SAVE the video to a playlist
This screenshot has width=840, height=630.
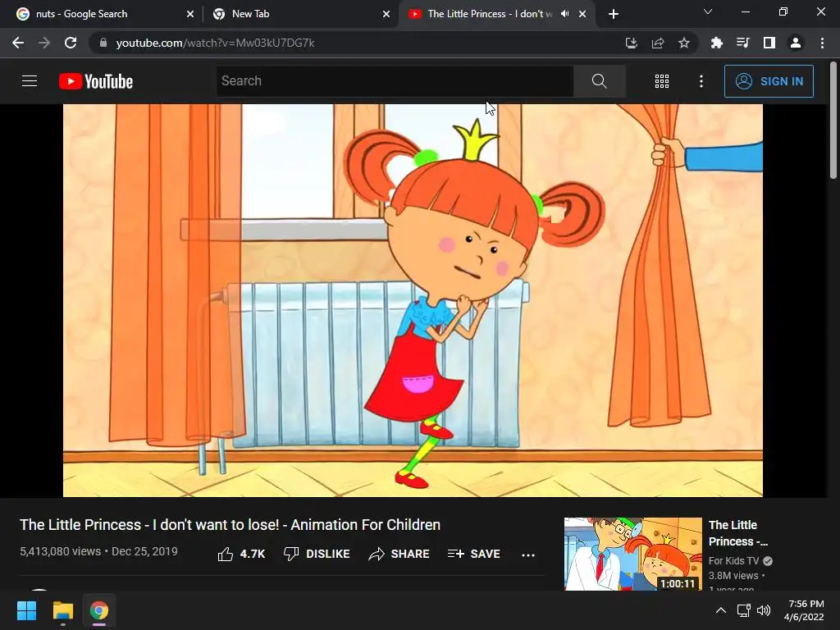point(473,554)
